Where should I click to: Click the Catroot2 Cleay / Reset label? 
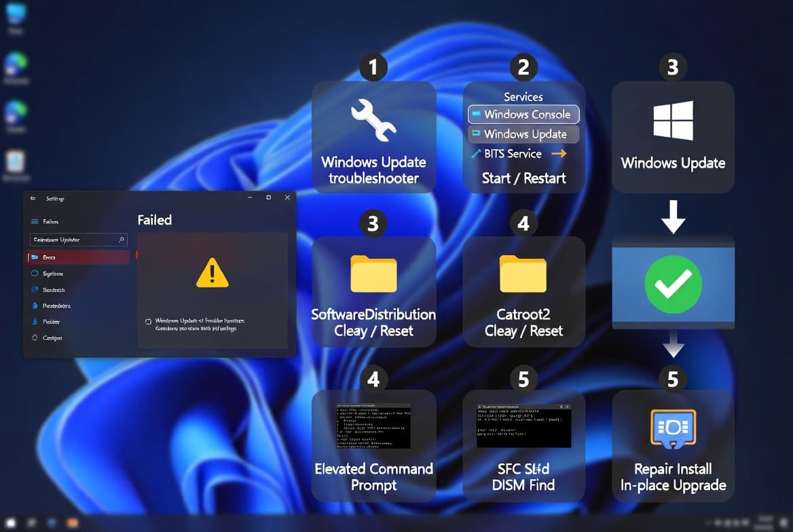(523, 322)
